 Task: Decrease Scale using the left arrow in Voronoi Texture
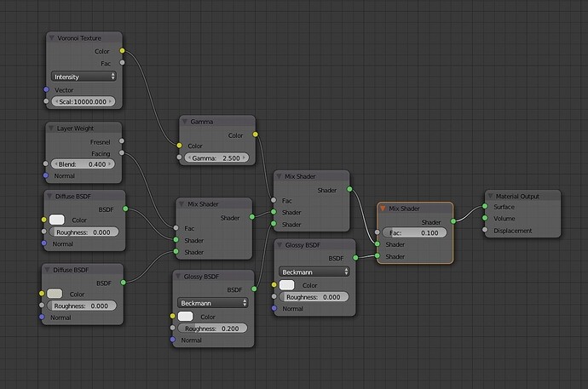56,101
